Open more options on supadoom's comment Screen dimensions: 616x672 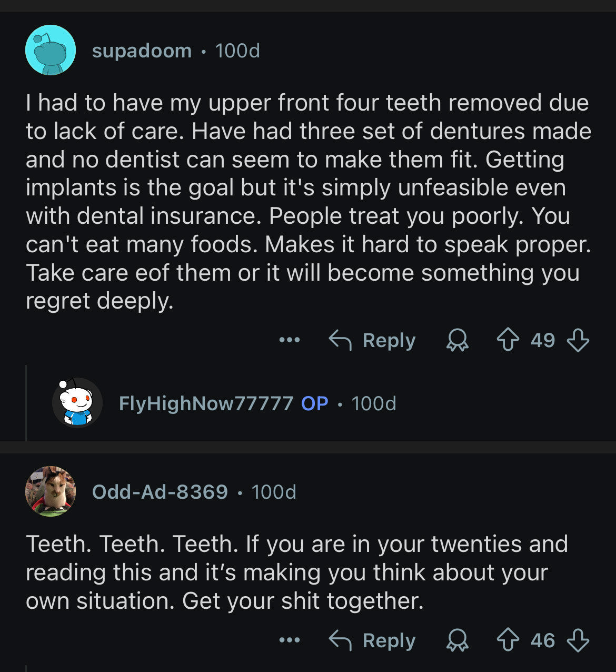pyautogui.click(x=290, y=340)
